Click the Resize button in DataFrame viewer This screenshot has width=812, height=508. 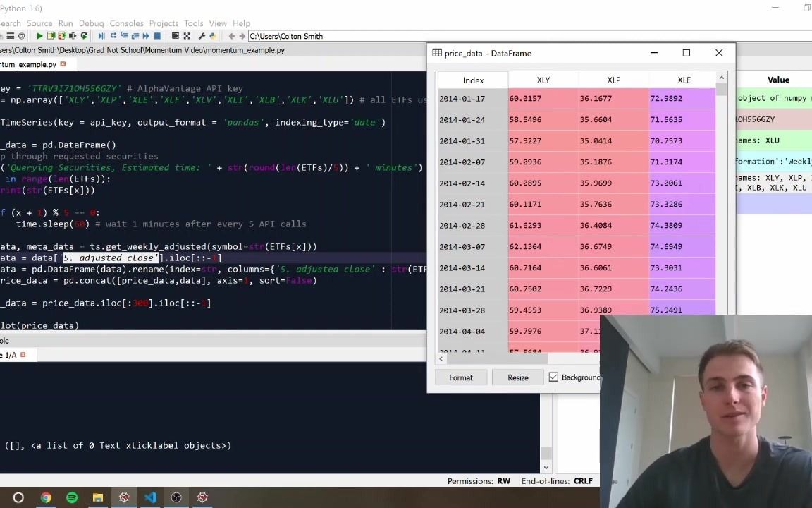tap(517, 377)
